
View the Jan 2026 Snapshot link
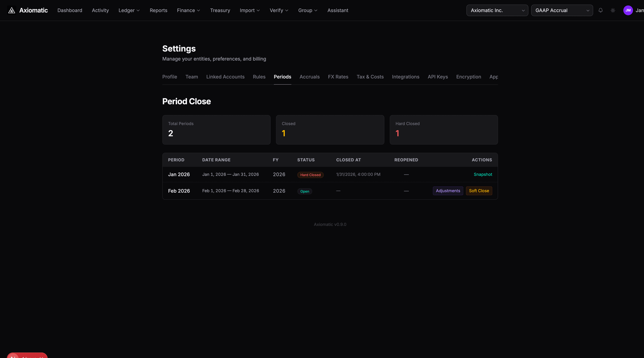(483, 174)
